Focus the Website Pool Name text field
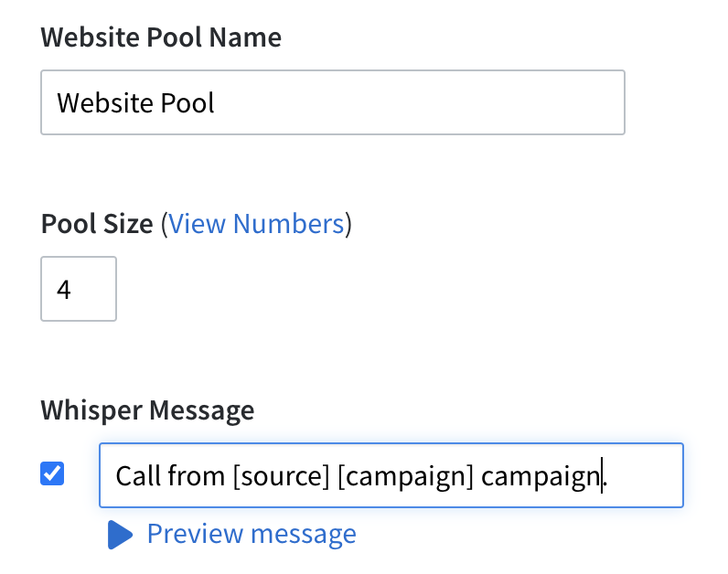The image size is (728, 574). 333,102
